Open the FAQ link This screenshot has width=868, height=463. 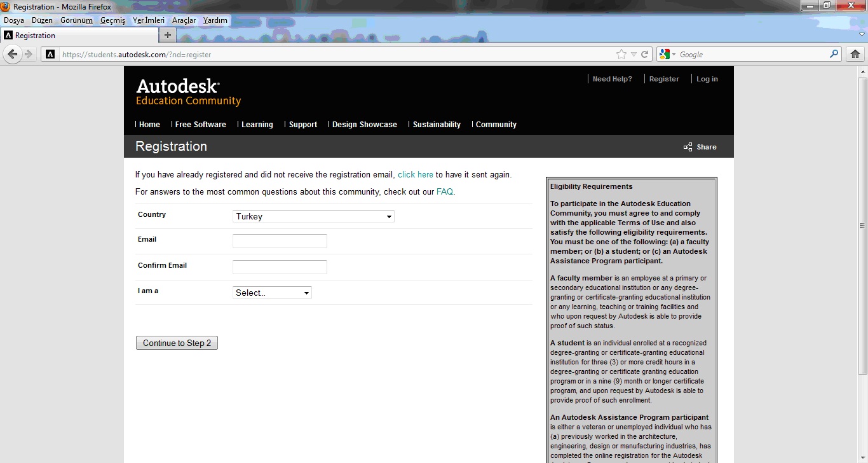[445, 191]
